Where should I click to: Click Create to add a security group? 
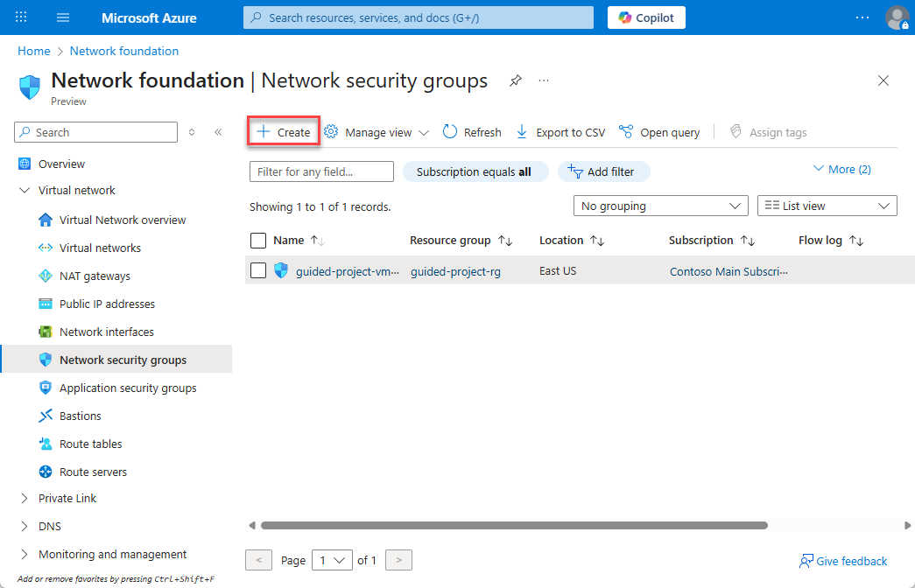click(284, 132)
